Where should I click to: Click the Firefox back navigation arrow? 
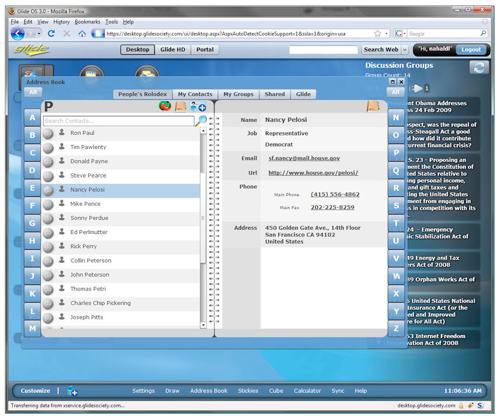18,34
